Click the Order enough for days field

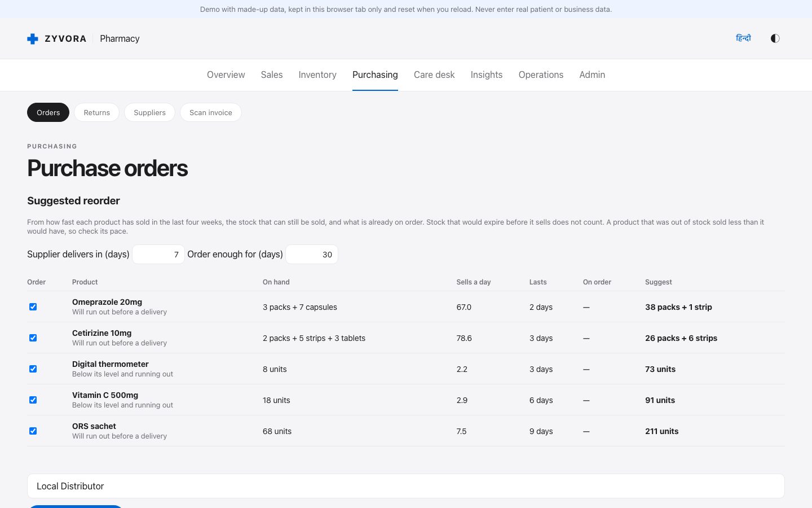coord(312,254)
